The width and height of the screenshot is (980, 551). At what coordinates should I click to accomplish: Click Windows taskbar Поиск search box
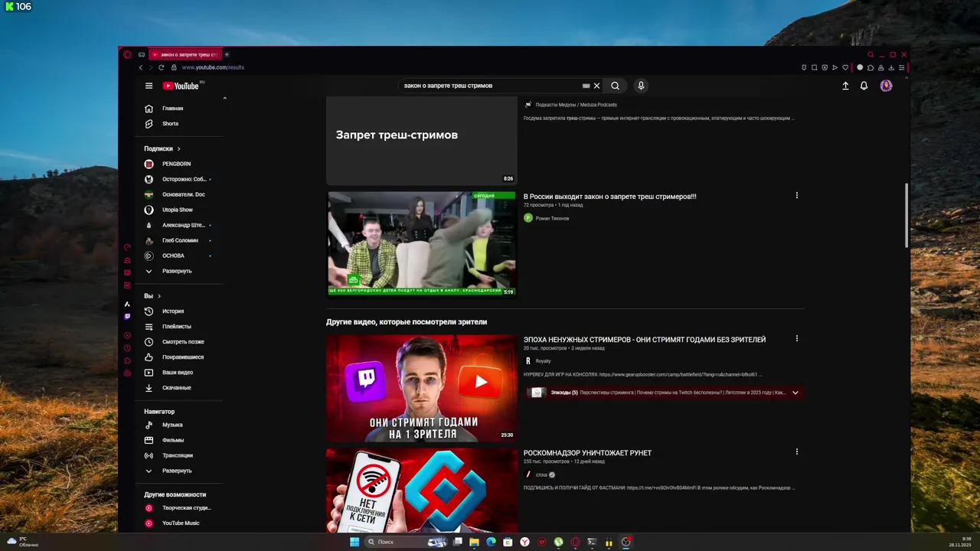(x=407, y=542)
